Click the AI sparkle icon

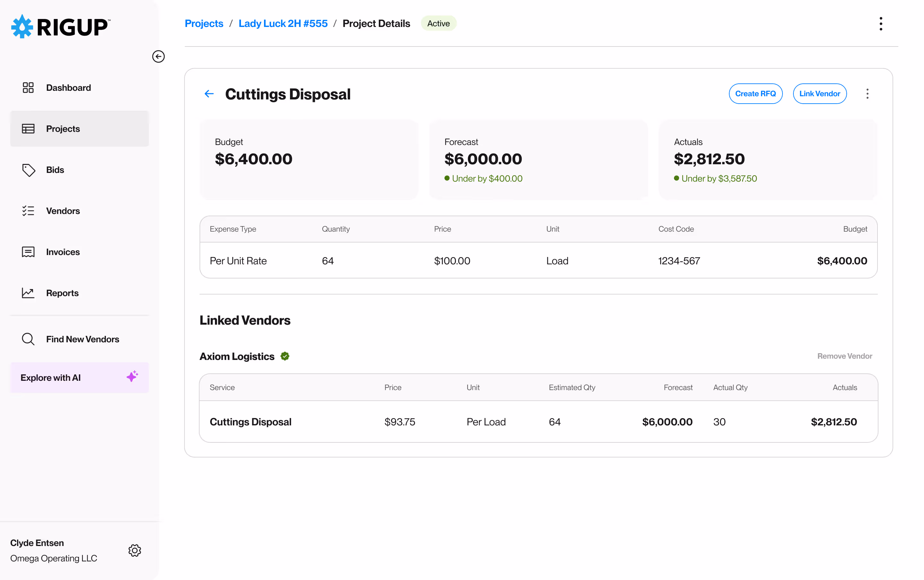132,376
